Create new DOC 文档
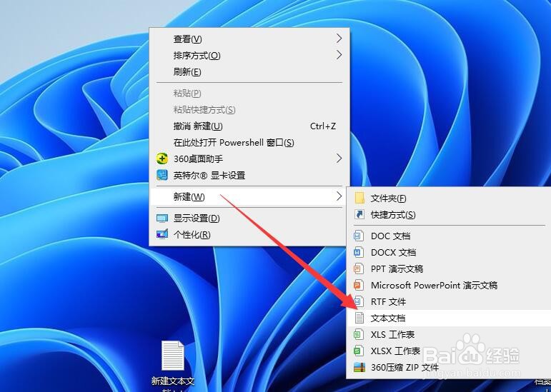The height and width of the screenshot is (392, 551). click(x=449, y=236)
